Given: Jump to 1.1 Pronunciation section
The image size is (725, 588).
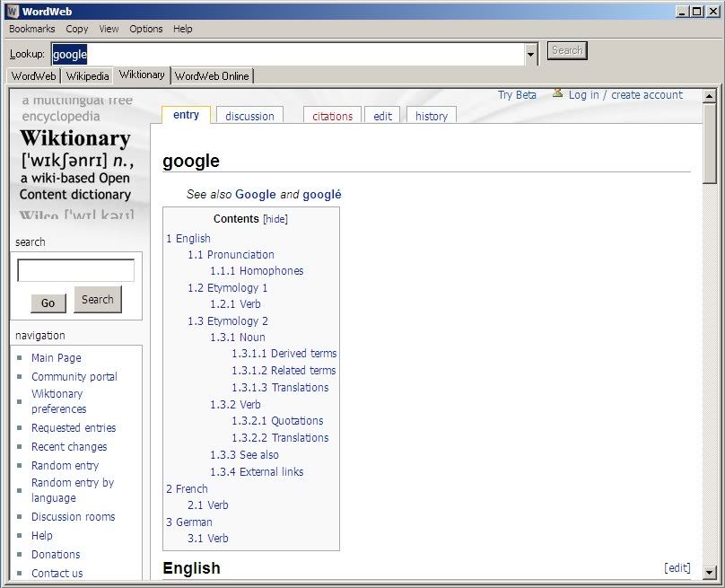Looking at the screenshot, I should pos(231,254).
